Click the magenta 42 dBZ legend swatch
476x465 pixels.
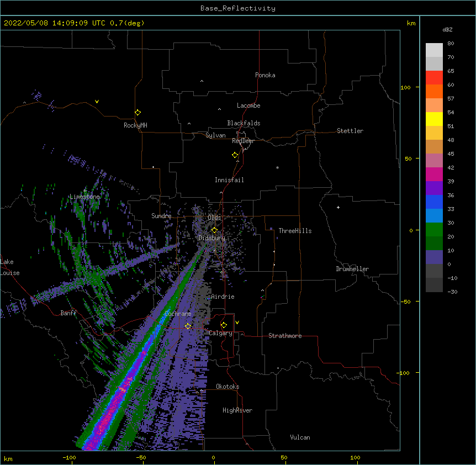pyautogui.click(x=434, y=174)
